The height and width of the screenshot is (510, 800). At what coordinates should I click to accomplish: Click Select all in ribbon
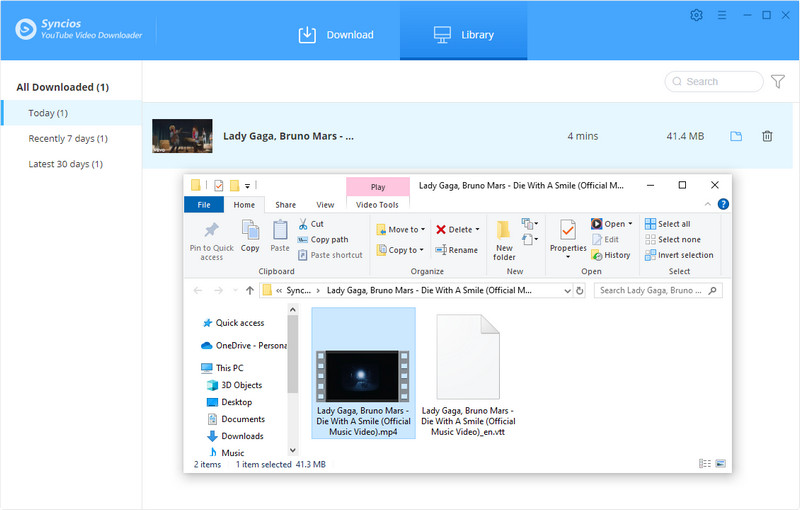tap(667, 224)
